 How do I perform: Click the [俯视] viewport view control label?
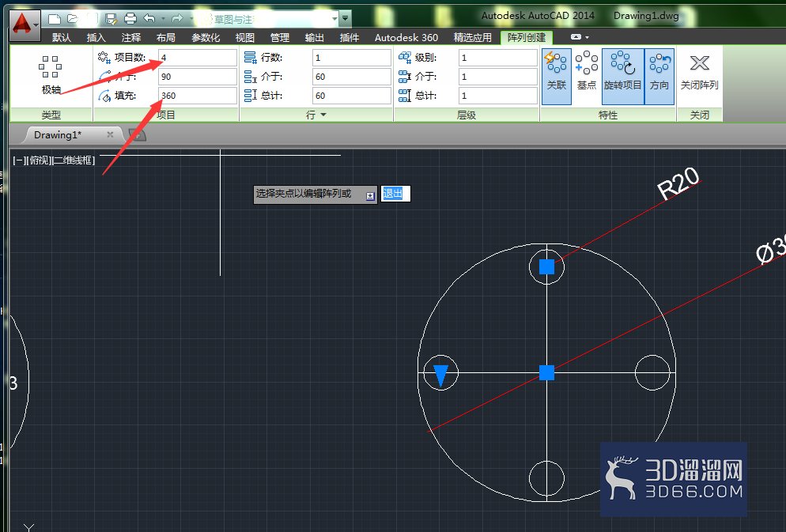(x=39, y=160)
